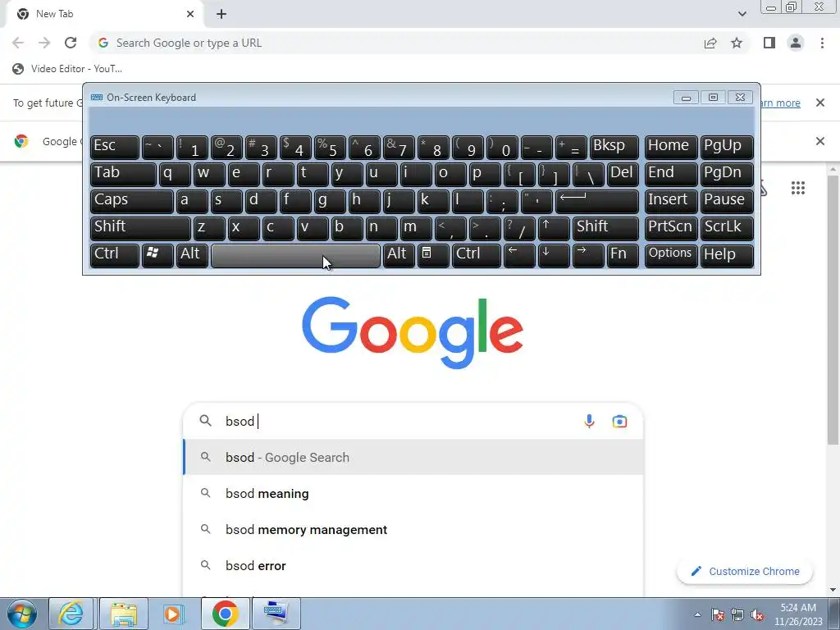This screenshot has height=630, width=840.
Task: Click the PrtScn key
Action: (x=671, y=228)
